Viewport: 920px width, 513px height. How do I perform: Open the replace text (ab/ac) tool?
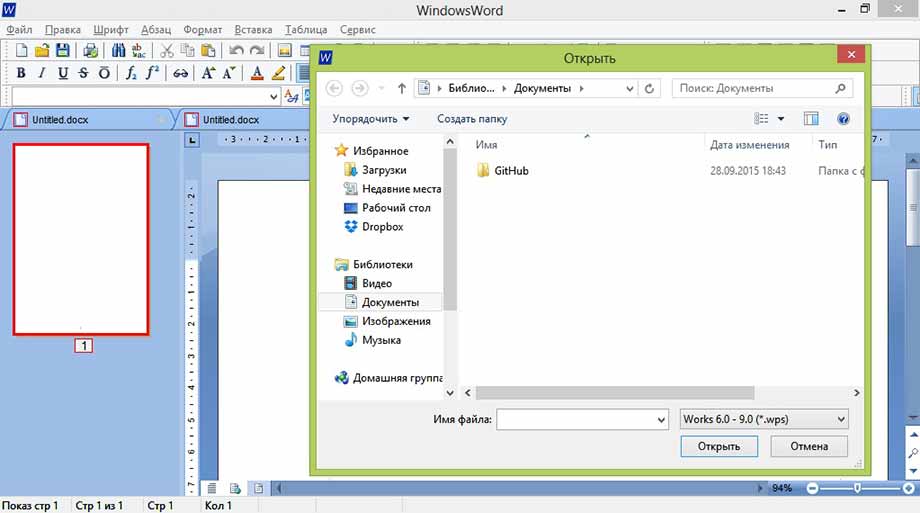[138, 50]
